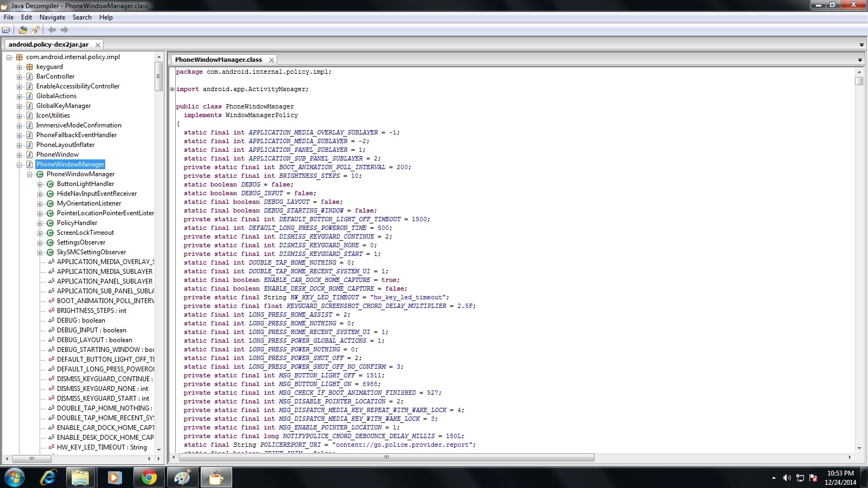Click the code editor scroll-down arrow
The image size is (868, 488).
click(x=859, y=448)
